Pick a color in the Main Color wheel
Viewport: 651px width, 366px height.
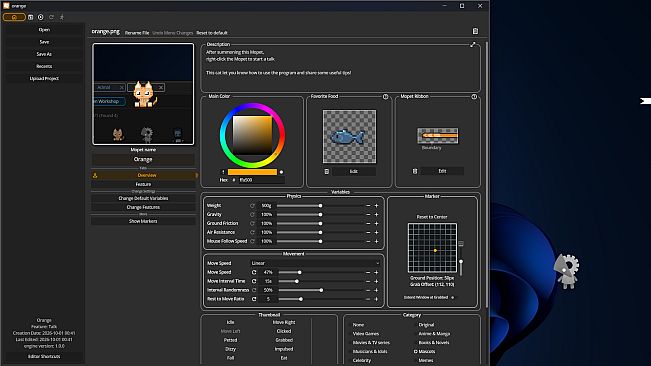252,135
